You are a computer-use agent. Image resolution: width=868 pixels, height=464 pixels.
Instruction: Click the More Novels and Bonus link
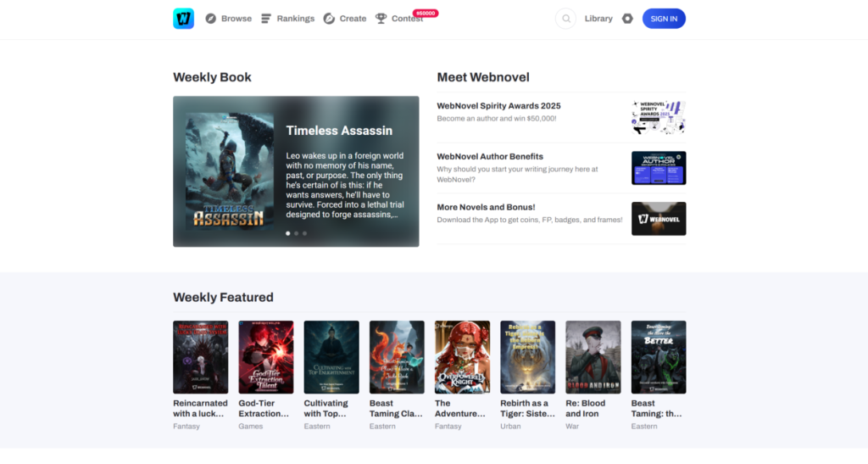tap(486, 207)
